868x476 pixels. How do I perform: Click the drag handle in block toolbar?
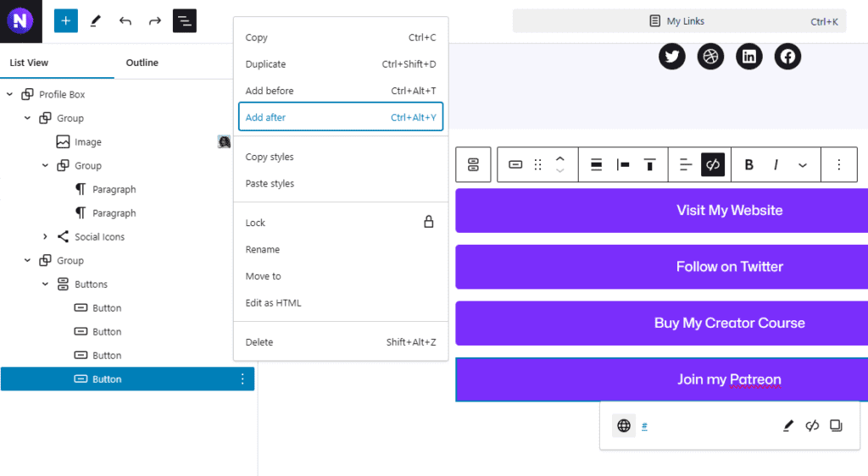pos(537,164)
